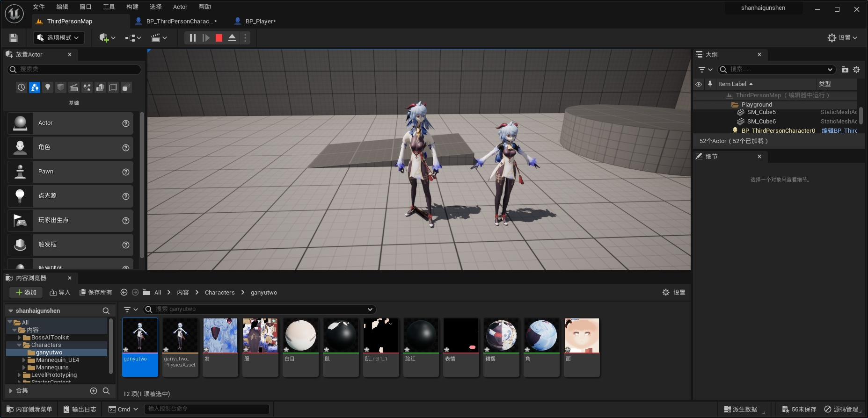
Task: Click the 添加 add button in the content browser
Action: click(26, 293)
